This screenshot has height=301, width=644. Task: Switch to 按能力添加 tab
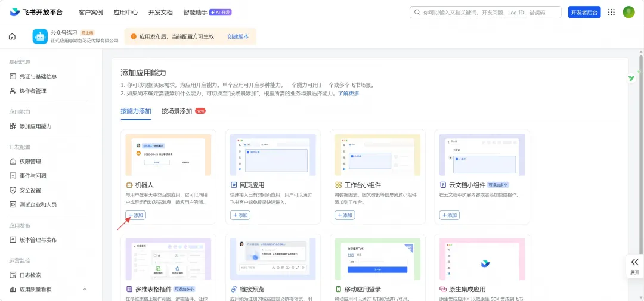tap(136, 111)
